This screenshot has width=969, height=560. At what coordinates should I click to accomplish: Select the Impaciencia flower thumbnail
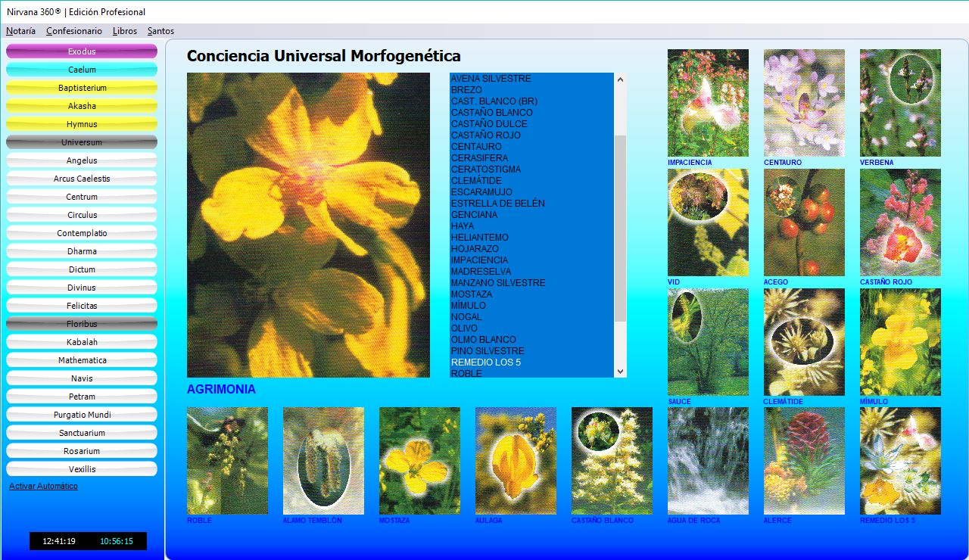pos(708,103)
